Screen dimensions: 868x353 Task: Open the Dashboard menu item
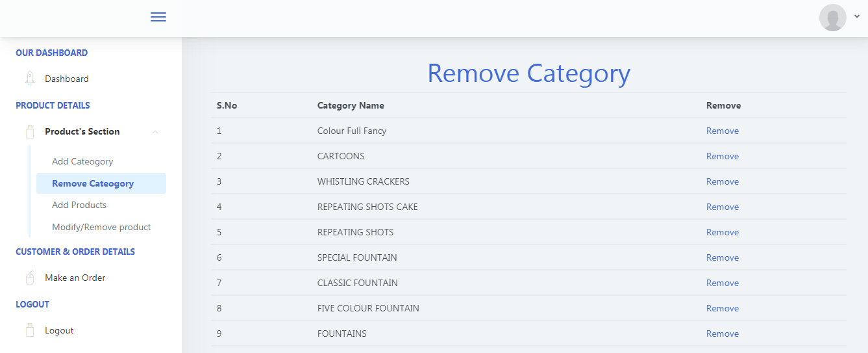coord(67,79)
